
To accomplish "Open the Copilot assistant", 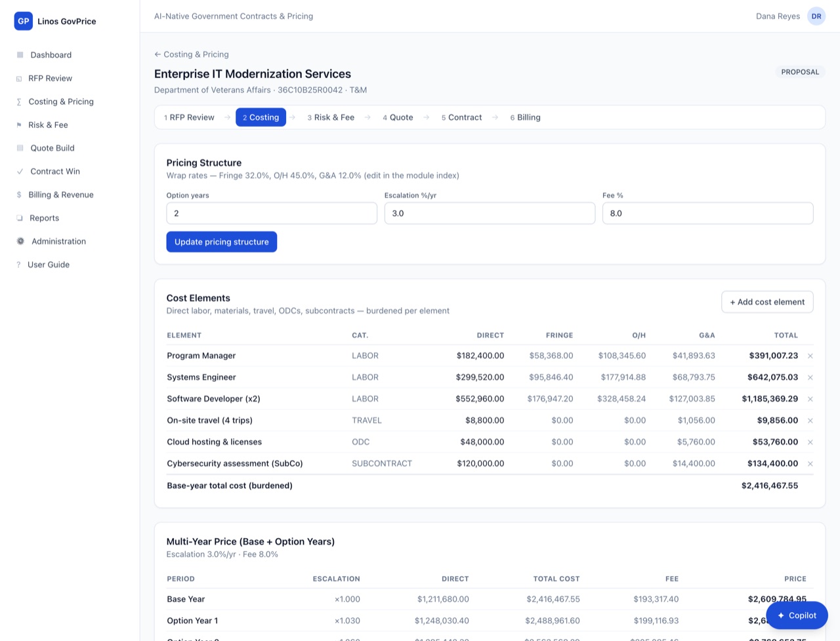I will pos(797,615).
